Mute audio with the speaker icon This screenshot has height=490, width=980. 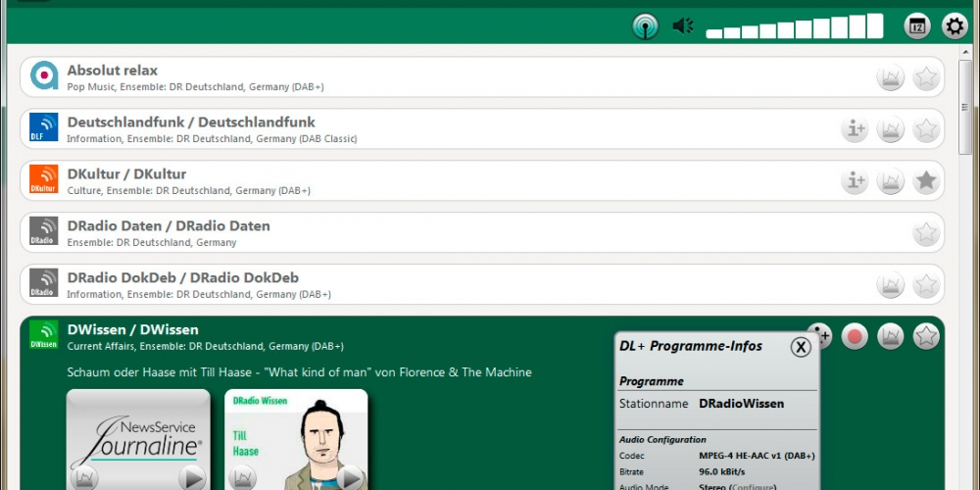coord(682,26)
